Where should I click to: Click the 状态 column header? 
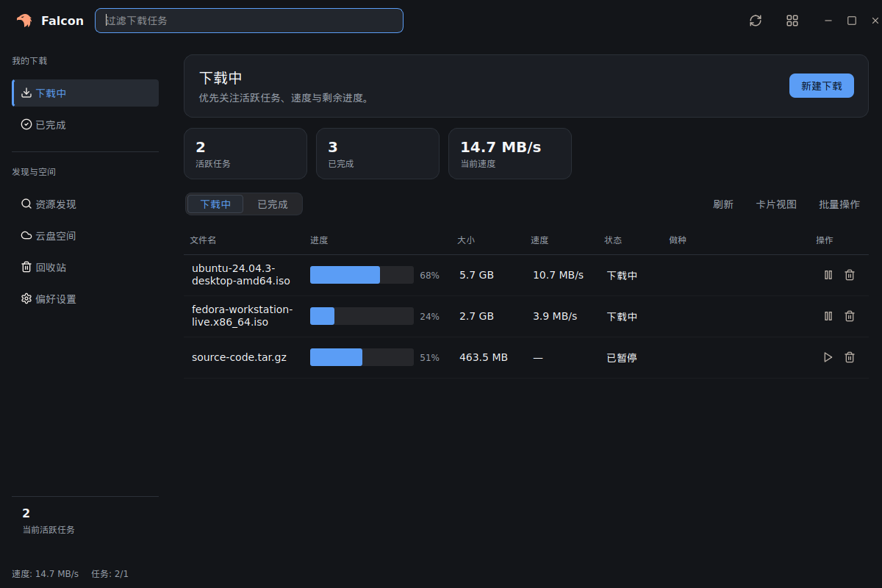[613, 240]
